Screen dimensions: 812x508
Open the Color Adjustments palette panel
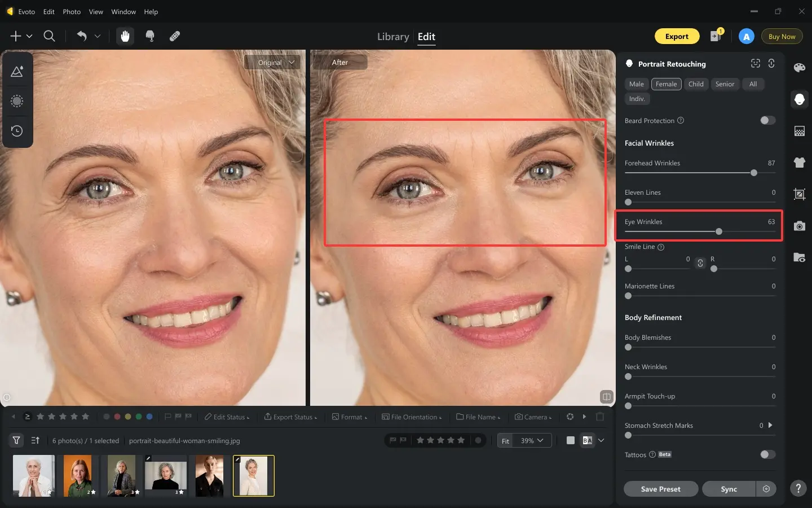pyautogui.click(x=799, y=68)
